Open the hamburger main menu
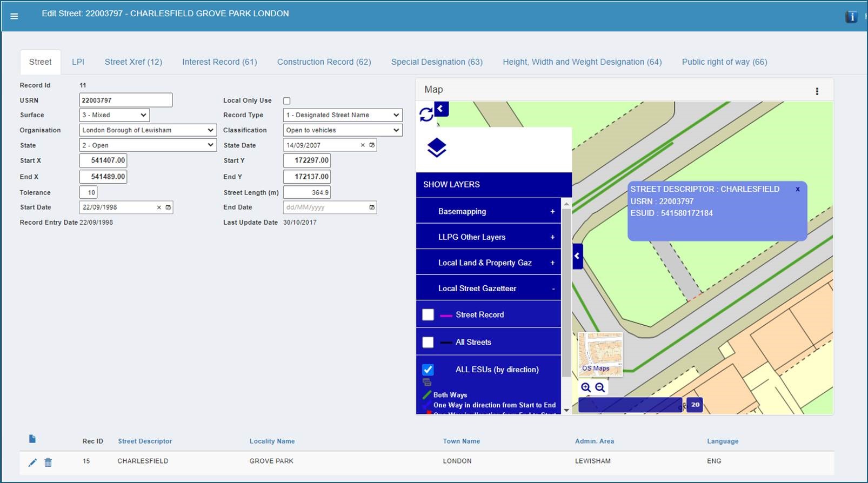The image size is (868, 483). click(14, 16)
